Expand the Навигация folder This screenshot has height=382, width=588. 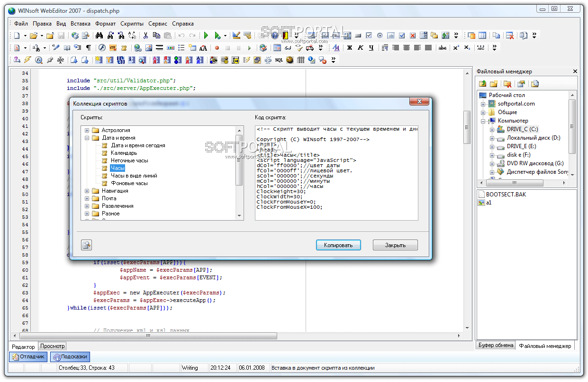(x=87, y=191)
